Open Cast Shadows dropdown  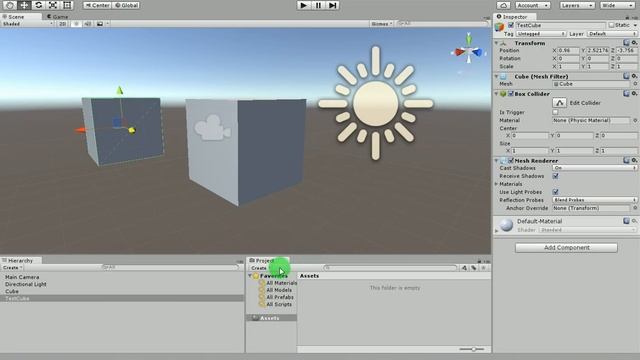click(595, 168)
